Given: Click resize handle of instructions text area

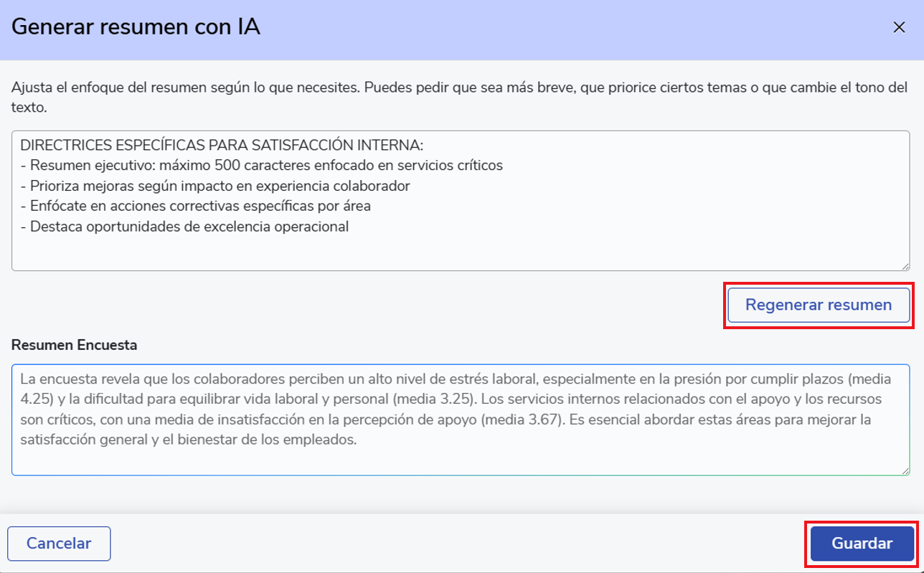Looking at the screenshot, I should [x=906, y=266].
